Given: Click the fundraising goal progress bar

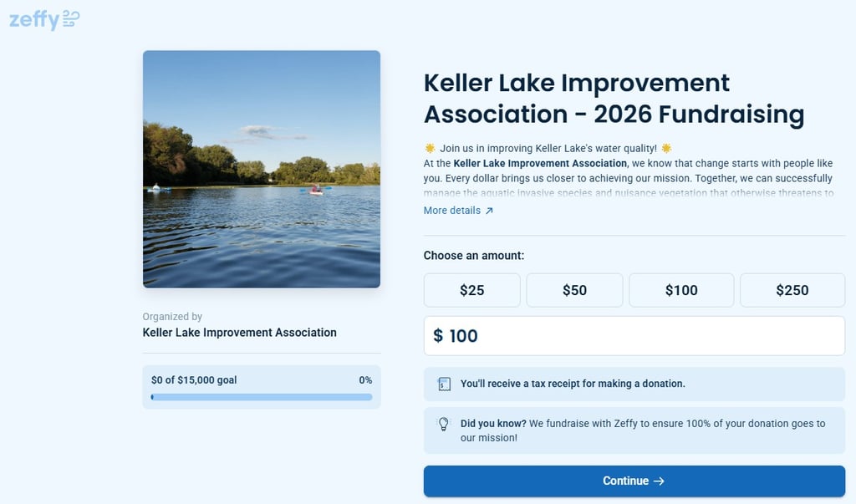Looking at the screenshot, I should (262, 397).
